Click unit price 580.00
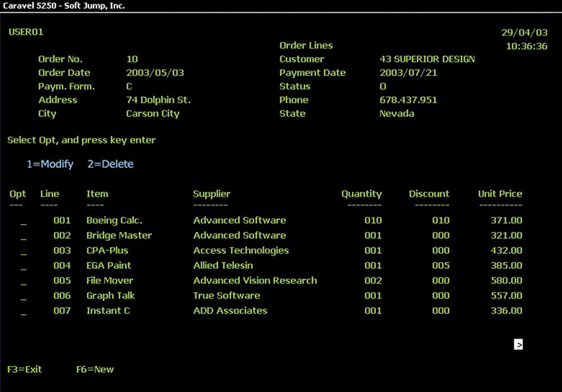Screen dimensions: 562x392 tap(507, 280)
